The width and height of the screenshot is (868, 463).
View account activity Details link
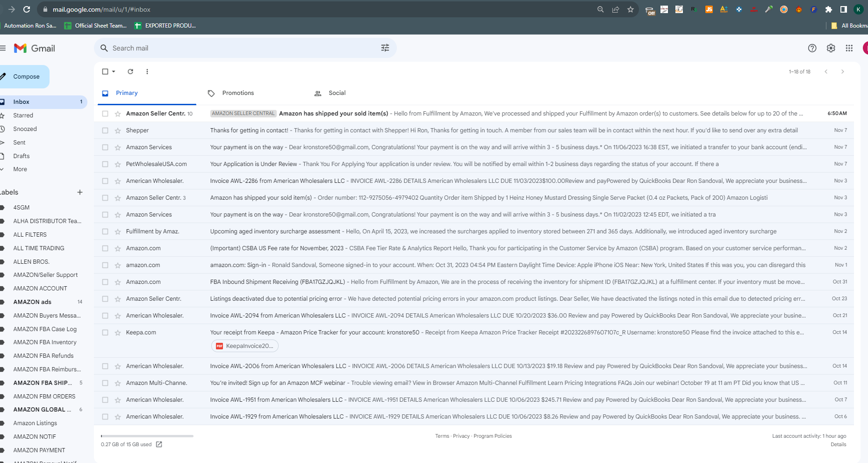click(x=839, y=445)
